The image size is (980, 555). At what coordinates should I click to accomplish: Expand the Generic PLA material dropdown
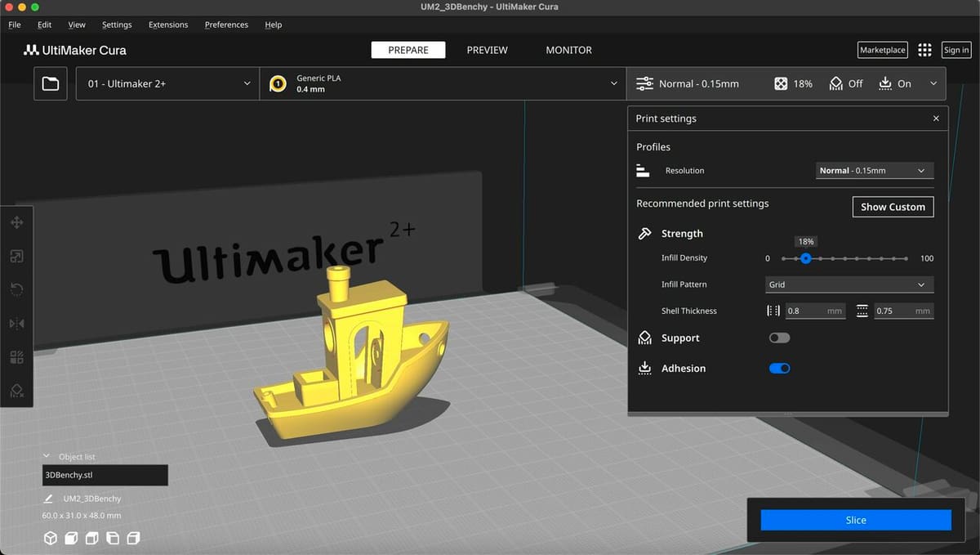(443, 83)
